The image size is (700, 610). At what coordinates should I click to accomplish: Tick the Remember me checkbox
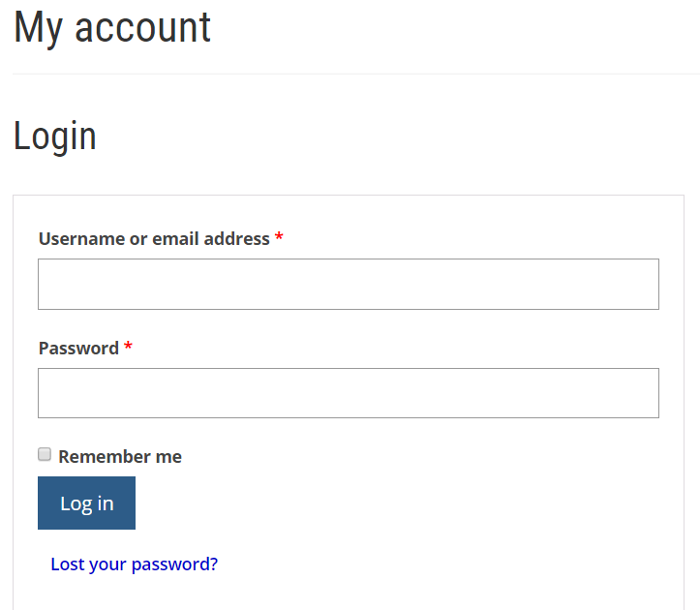click(45, 454)
